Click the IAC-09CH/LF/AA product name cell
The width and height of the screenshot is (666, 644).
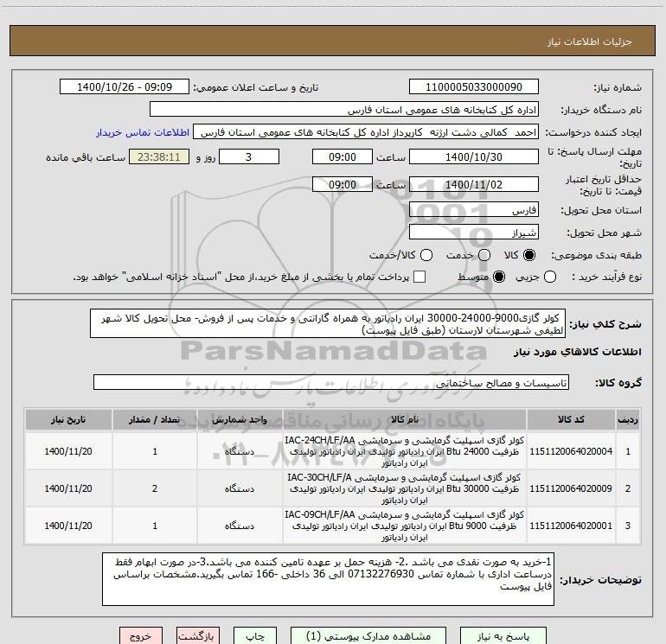click(x=405, y=526)
